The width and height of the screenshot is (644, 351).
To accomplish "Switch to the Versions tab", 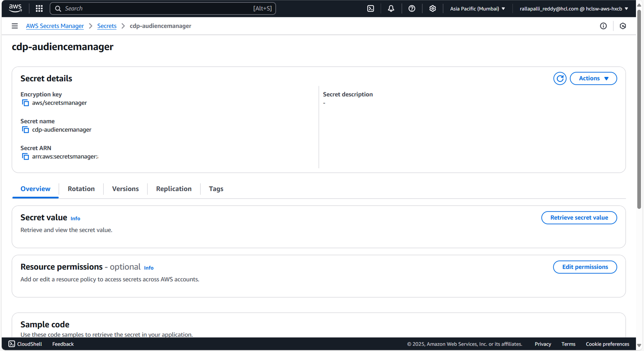I will [x=125, y=189].
